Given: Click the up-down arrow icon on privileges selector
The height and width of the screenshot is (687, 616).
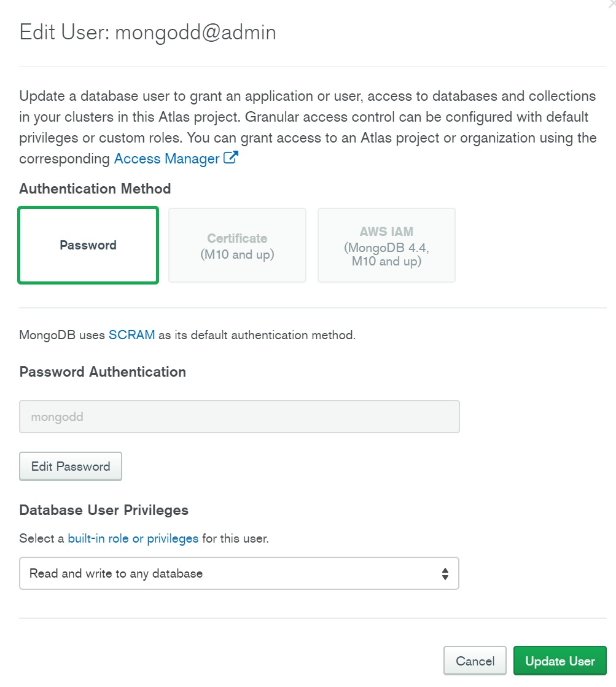Looking at the screenshot, I should coord(445,574).
